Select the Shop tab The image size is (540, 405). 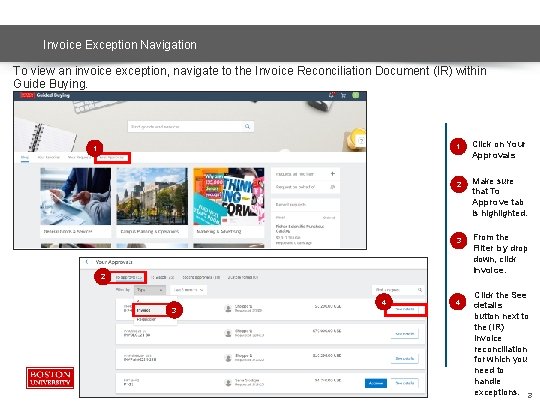pos(25,157)
